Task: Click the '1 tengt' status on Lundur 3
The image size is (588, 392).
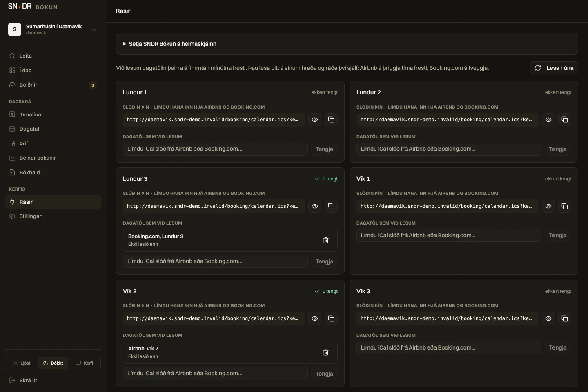Action: (x=326, y=179)
